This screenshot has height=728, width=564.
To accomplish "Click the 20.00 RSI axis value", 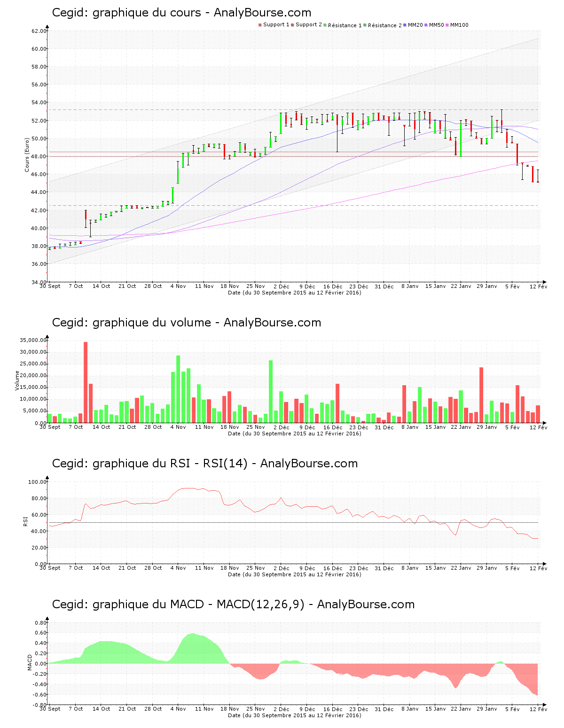I will click(39, 548).
